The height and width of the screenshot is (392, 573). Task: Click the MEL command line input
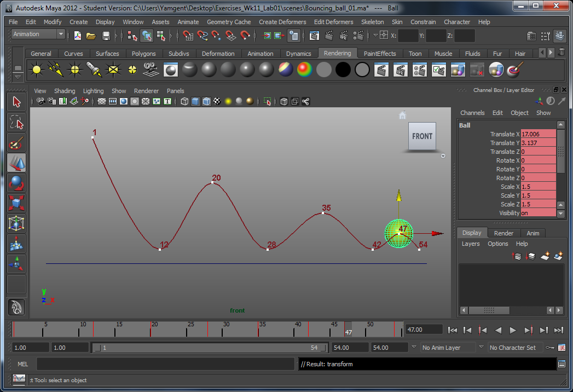[165, 364]
